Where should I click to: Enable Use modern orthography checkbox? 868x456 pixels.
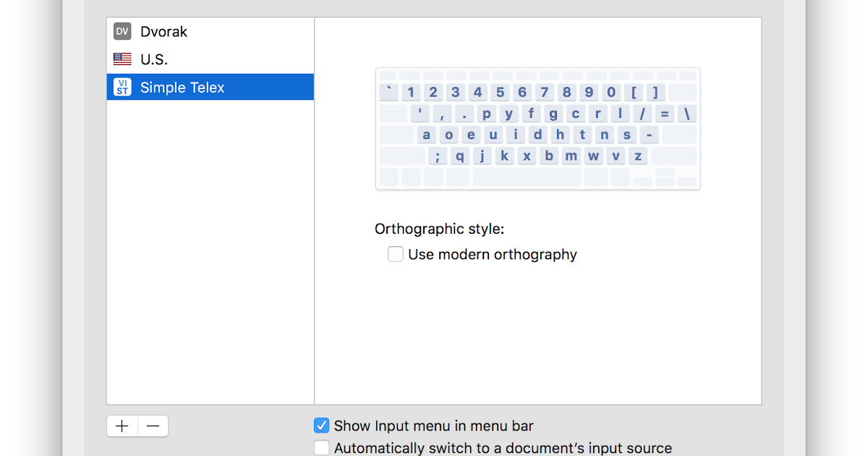(x=396, y=254)
